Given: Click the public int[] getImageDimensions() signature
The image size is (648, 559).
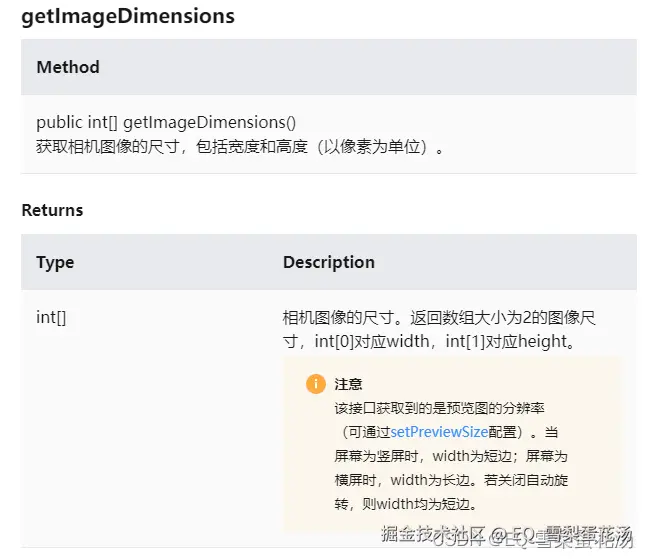Looking at the screenshot, I should tap(166, 122).
